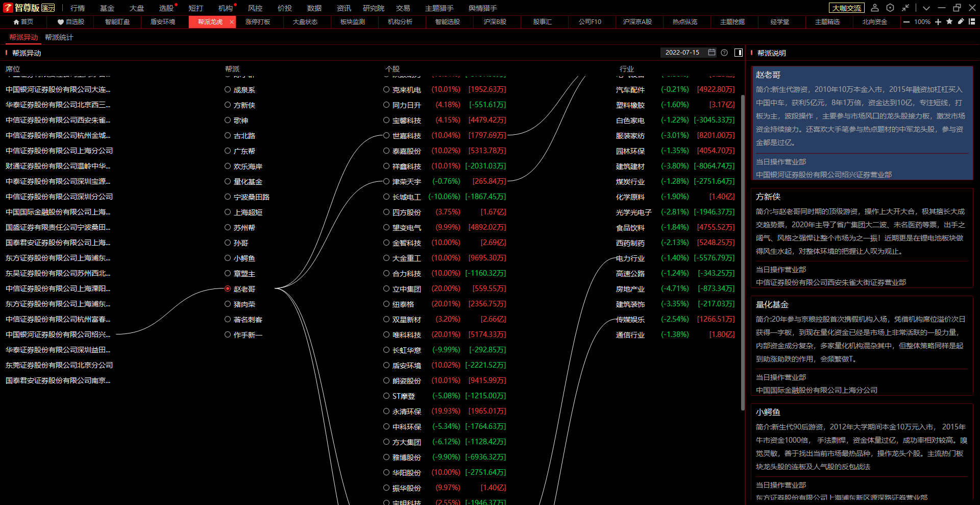Click the 唯科科技 stock name

407,334
